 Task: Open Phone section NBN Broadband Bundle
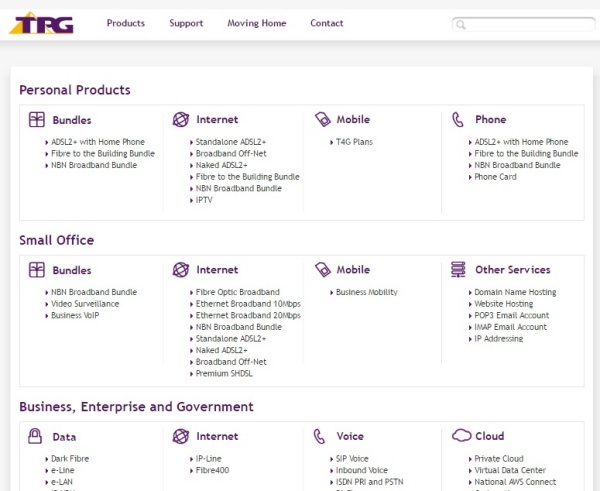click(517, 165)
